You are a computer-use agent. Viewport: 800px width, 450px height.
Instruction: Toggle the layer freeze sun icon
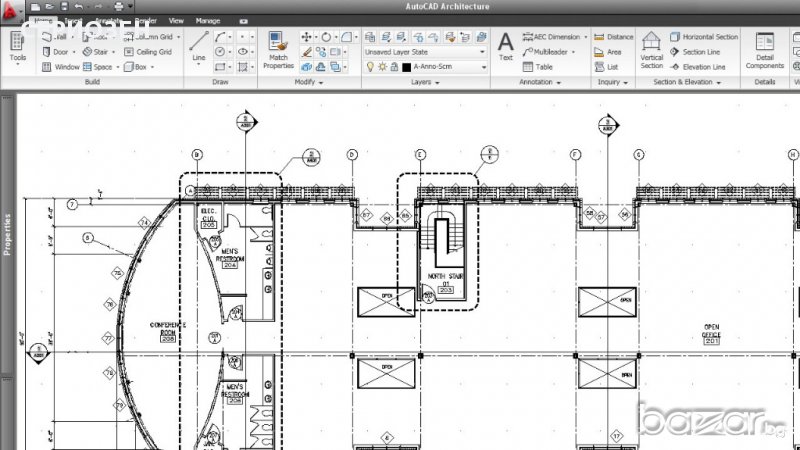click(x=381, y=67)
